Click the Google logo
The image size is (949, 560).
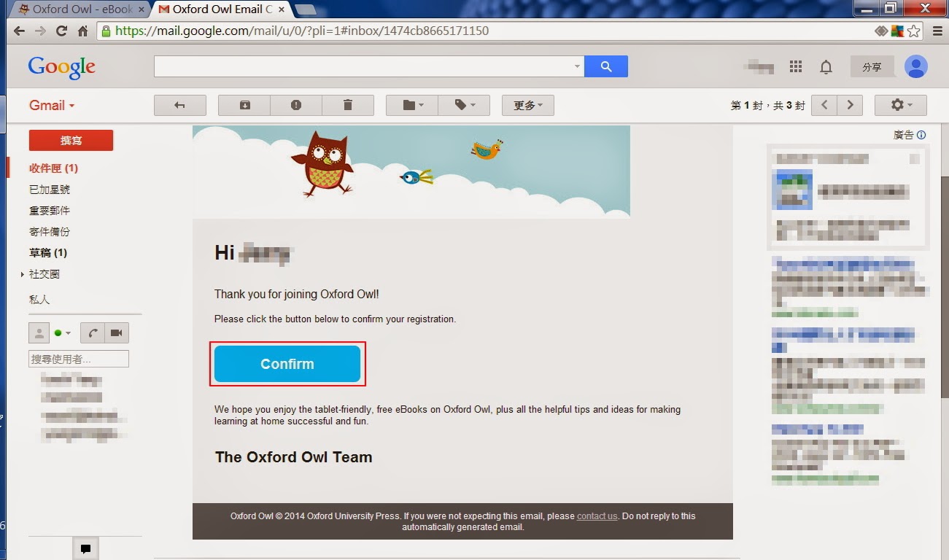coord(62,67)
